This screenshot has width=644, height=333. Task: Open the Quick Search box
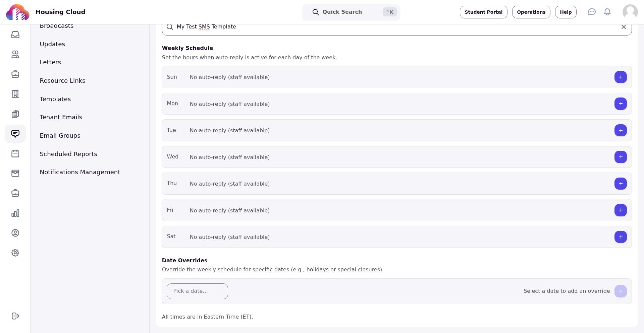tap(351, 12)
